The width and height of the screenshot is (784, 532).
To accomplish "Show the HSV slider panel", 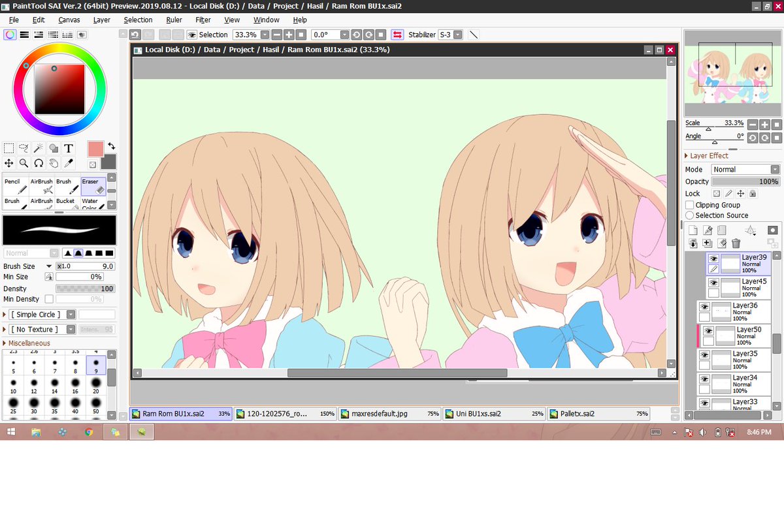I will pos(39,35).
